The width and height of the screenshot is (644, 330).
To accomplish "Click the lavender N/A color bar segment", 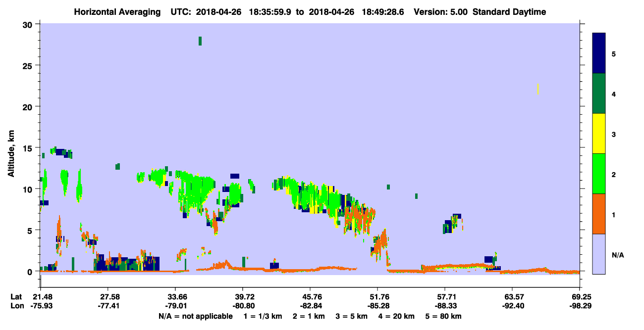I will (x=599, y=254).
